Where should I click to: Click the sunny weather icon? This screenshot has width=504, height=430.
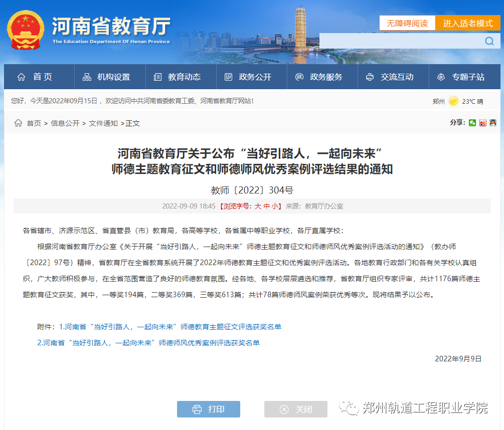(x=453, y=101)
